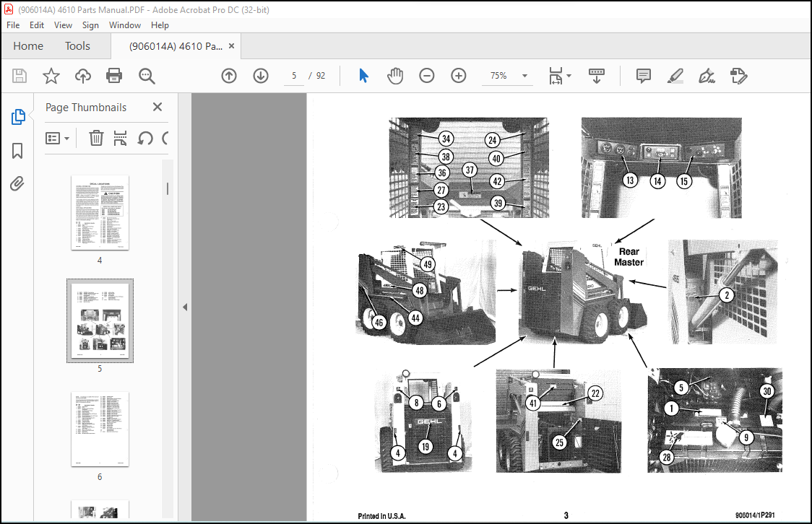Click the 75% zoom value field
812x524 pixels.
click(x=498, y=76)
